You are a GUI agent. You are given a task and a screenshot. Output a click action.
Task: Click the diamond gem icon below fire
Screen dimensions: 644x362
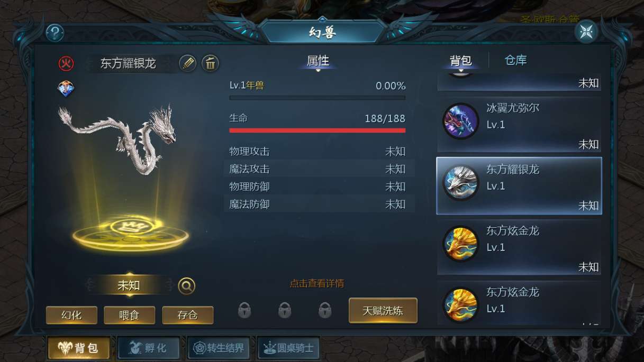pyautogui.click(x=66, y=89)
